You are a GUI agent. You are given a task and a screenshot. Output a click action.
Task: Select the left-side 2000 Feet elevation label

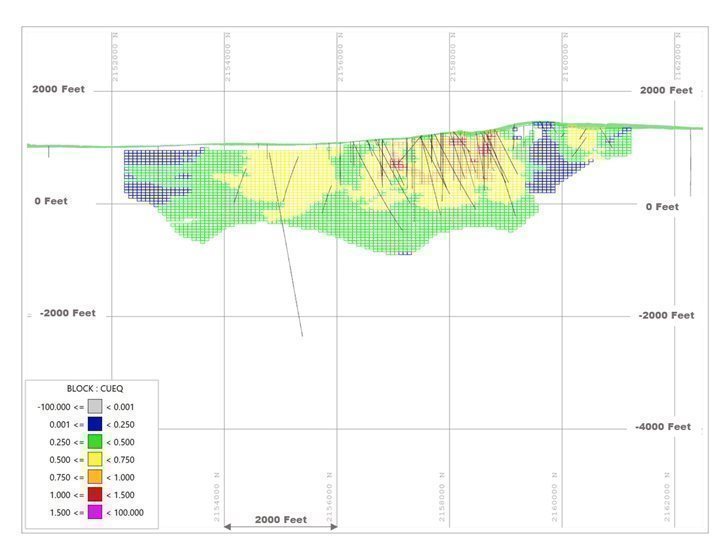pos(58,89)
